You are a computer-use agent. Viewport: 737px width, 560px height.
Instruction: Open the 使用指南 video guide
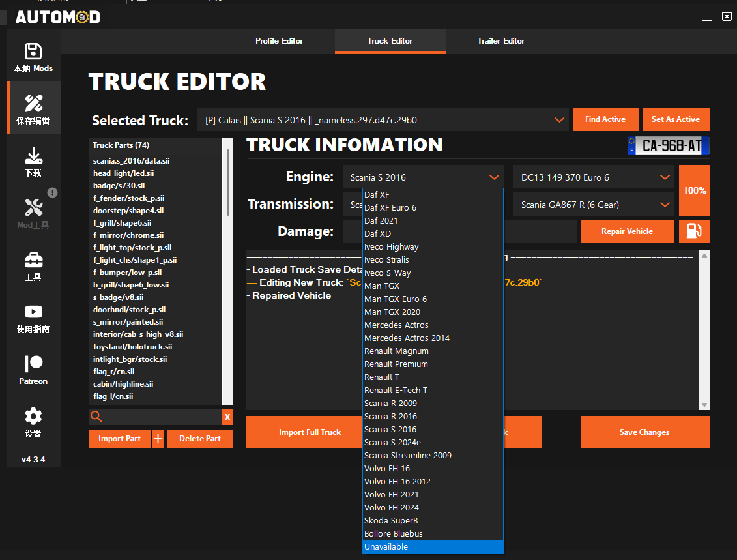(33, 318)
